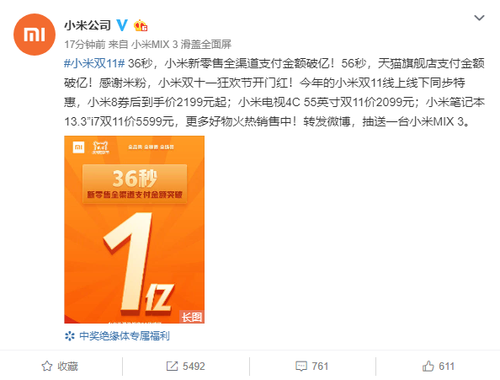Screen dimensions: 500x380
Task: Open the #小米双11# hashtag topic
Action: [94, 63]
